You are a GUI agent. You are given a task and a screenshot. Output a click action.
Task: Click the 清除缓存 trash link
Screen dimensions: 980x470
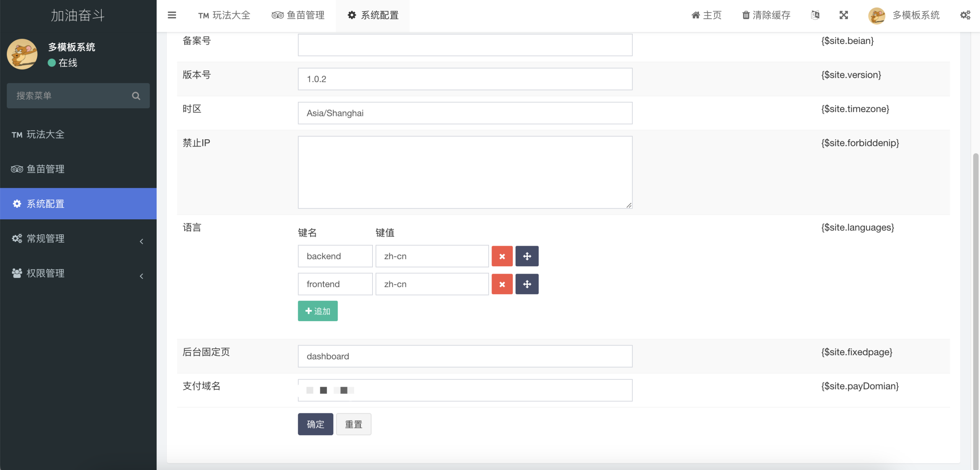[x=766, y=15]
